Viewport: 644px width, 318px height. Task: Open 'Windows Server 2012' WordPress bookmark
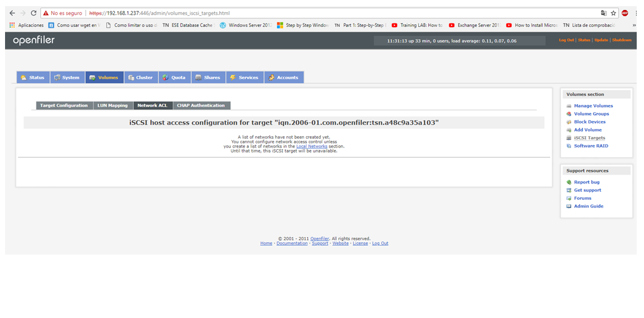(x=246, y=25)
